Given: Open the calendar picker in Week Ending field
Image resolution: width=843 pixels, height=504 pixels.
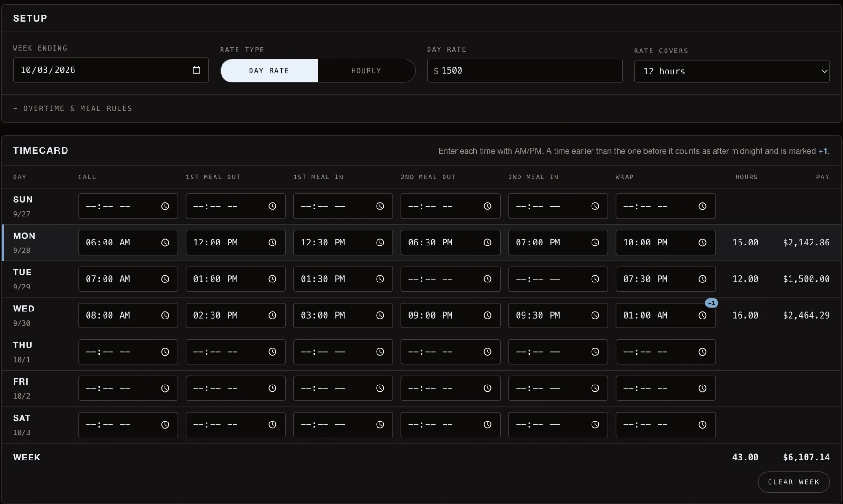Looking at the screenshot, I should [x=196, y=70].
